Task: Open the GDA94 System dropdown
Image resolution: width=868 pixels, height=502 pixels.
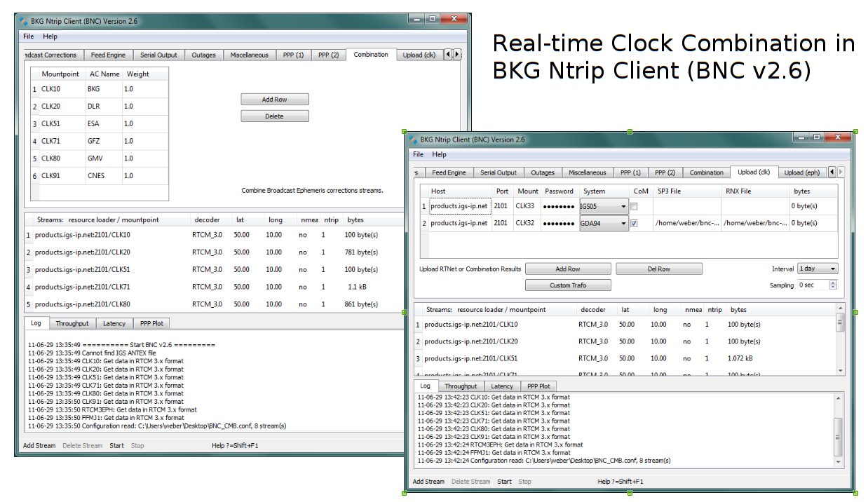Action: coord(604,224)
